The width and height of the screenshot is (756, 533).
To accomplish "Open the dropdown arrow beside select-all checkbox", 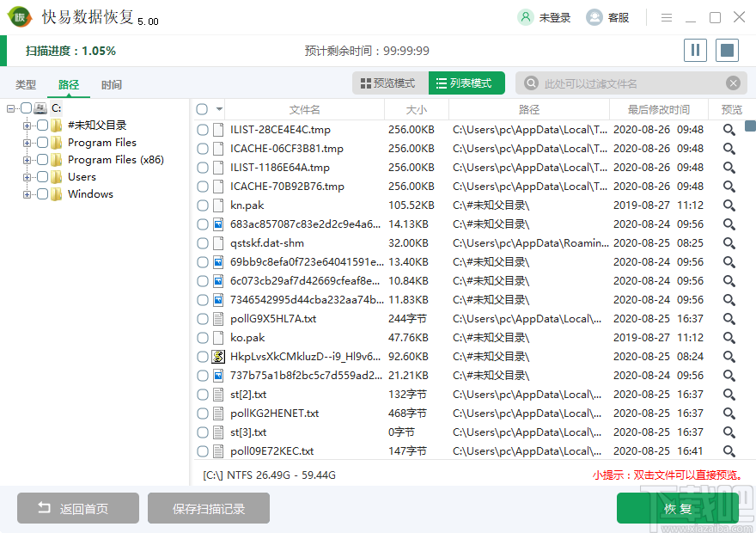I will point(219,109).
